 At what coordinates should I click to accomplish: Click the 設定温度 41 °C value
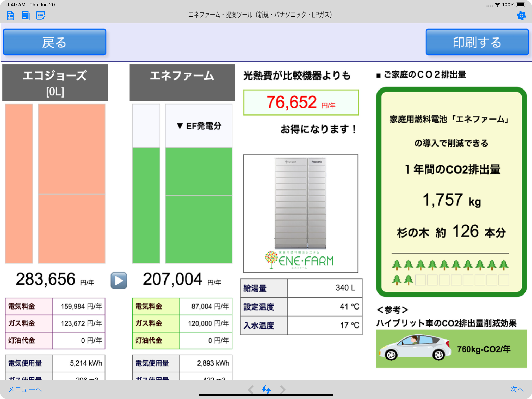pyautogui.click(x=325, y=307)
